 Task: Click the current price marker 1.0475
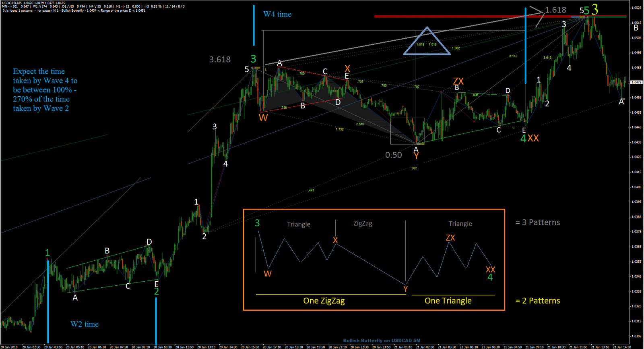click(636, 82)
